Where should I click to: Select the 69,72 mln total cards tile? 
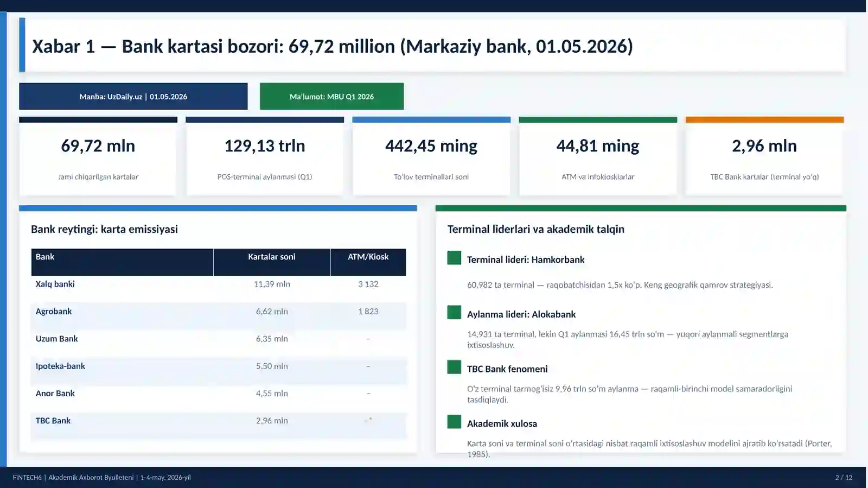tap(98, 156)
